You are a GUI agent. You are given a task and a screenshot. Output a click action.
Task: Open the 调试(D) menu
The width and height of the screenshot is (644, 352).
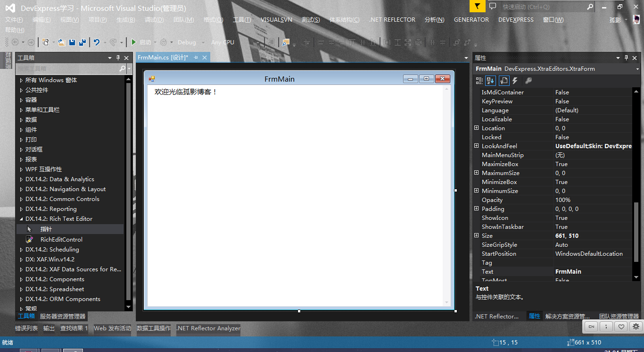[x=154, y=19]
